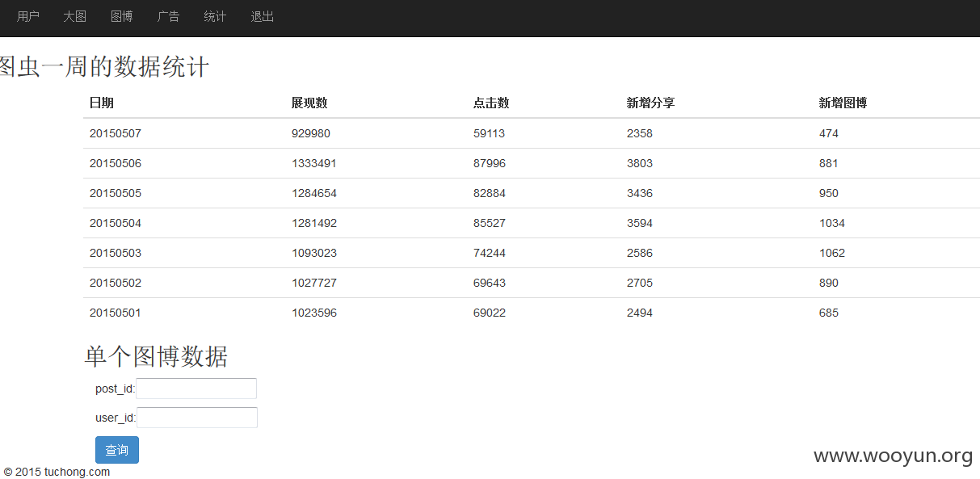980x479 pixels.
Task: Click the clicks value 59113
Action: [490, 133]
